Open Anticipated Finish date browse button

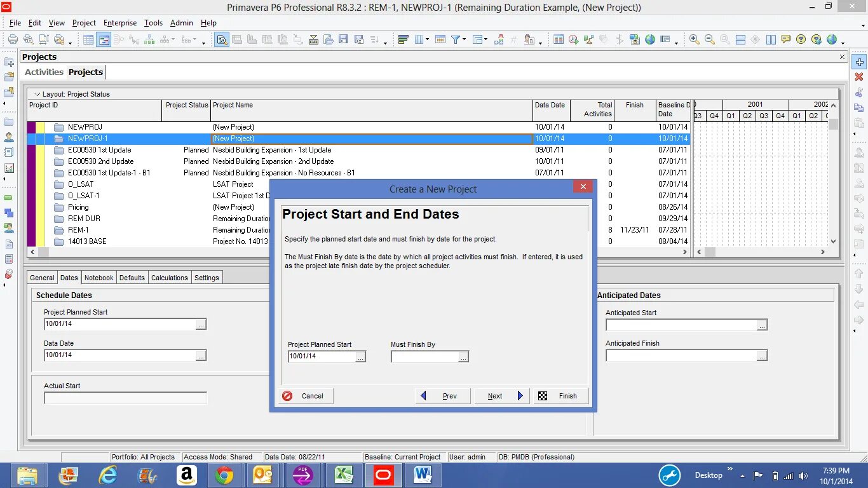(762, 355)
